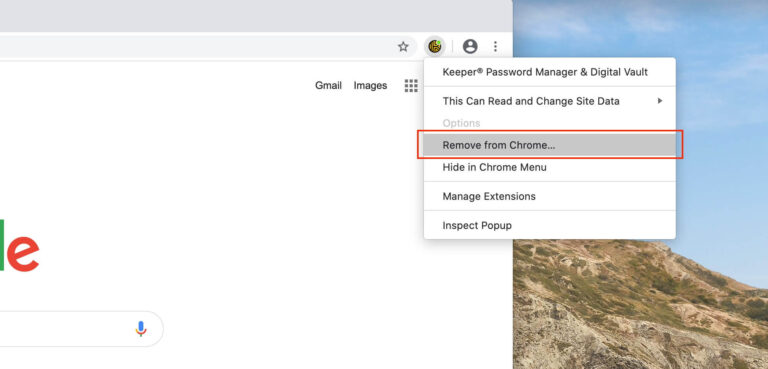Bookmark this page with the star icon
768x369 pixels.
pyautogui.click(x=403, y=47)
